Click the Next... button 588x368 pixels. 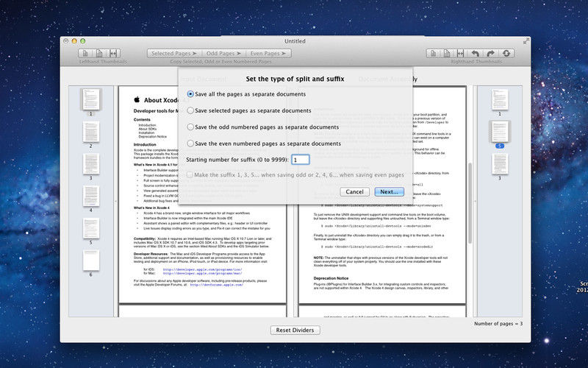click(x=390, y=191)
